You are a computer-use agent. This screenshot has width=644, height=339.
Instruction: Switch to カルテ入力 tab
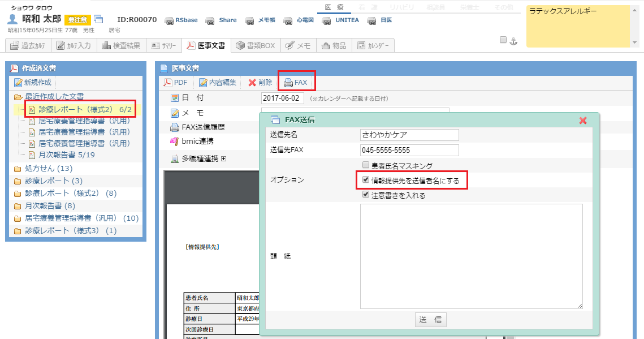[x=74, y=45]
